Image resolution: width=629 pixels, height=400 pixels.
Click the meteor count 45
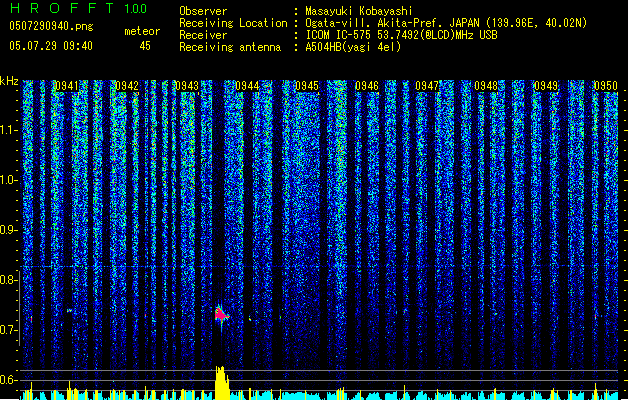click(145, 46)
